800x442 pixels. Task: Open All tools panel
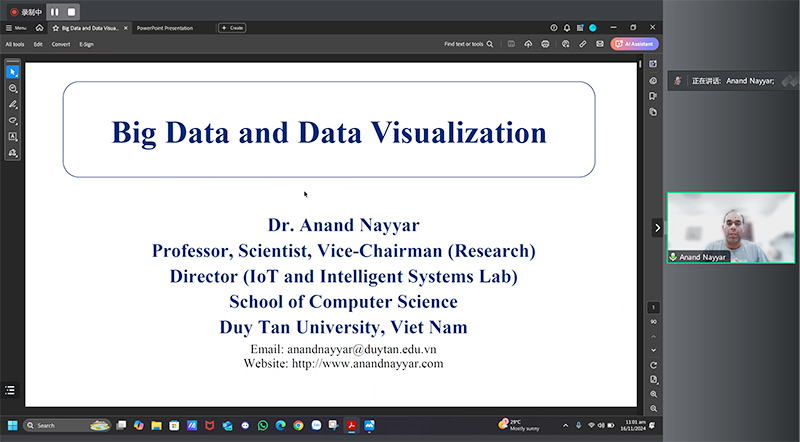coord(15,44)
